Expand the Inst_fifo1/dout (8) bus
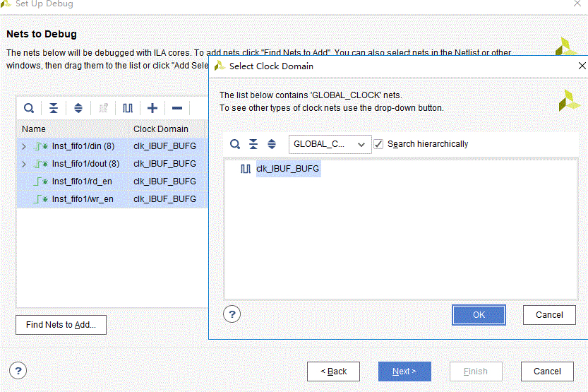This screenshot has width=588, height=392. (x=24, y=164)
